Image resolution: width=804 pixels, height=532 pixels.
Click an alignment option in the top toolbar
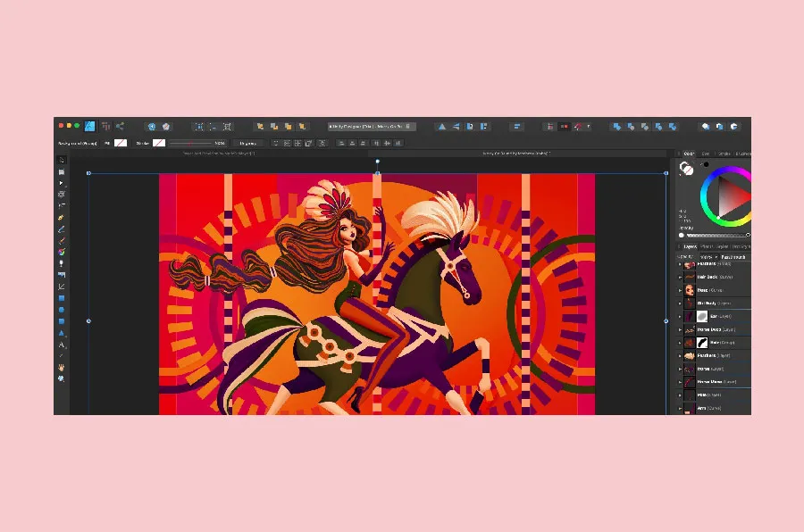point(517,126)
